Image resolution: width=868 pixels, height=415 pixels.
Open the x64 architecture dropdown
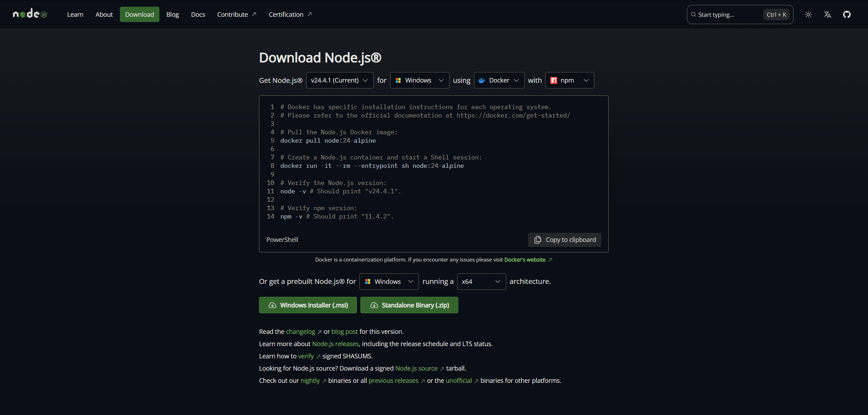coord(481,281)
